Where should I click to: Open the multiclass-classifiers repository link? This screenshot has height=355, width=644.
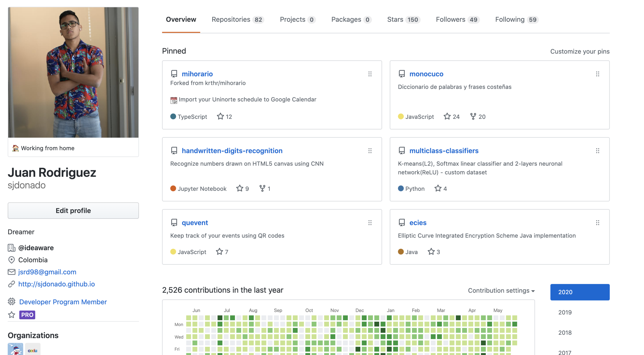(x=444, y=151)
